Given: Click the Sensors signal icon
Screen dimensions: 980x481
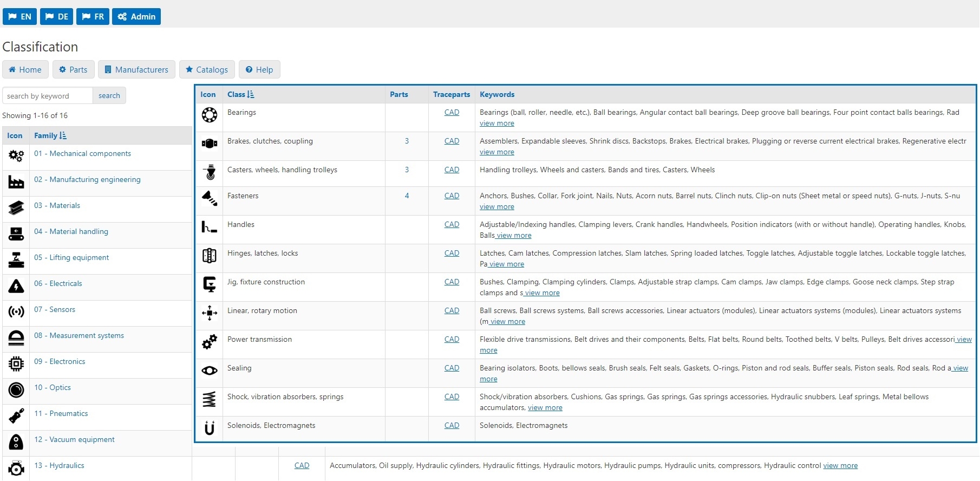Looking at the screenshot, I should click(16, 312).
